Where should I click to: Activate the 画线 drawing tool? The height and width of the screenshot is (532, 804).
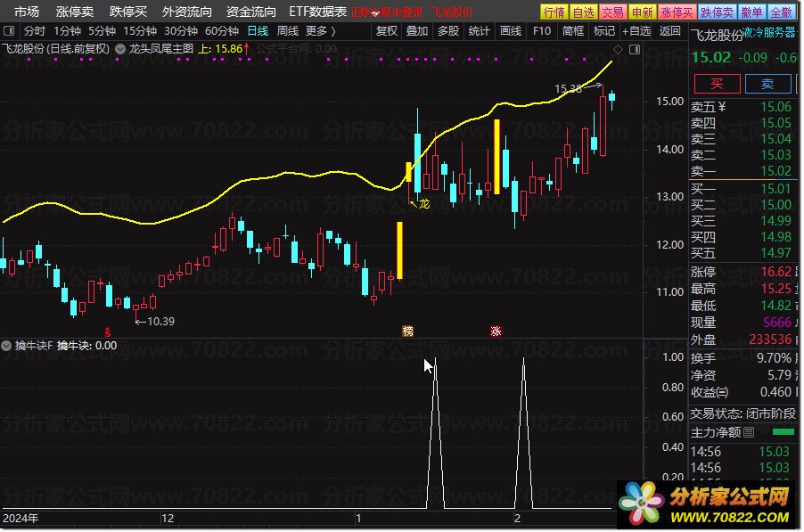click(511, 31)
